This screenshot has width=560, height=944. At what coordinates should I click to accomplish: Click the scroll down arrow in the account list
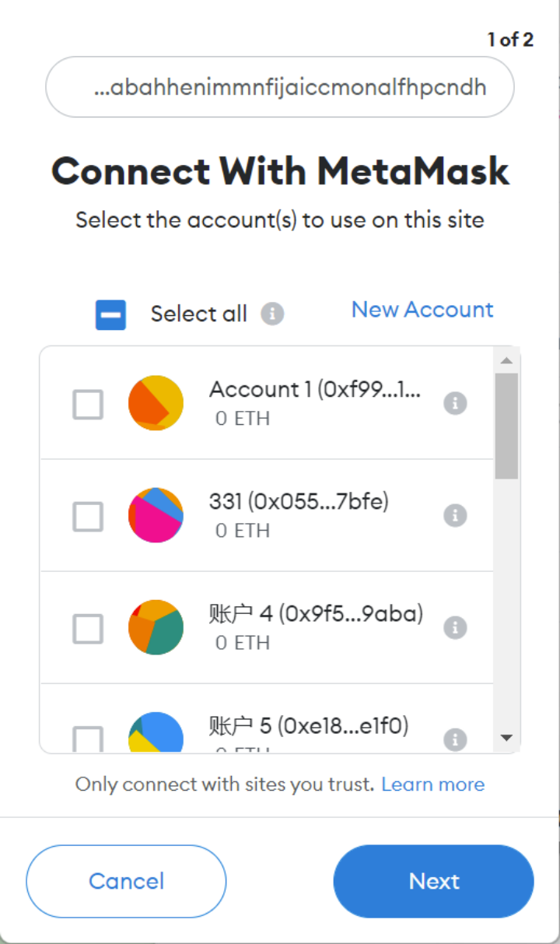[x=506, y=738]
